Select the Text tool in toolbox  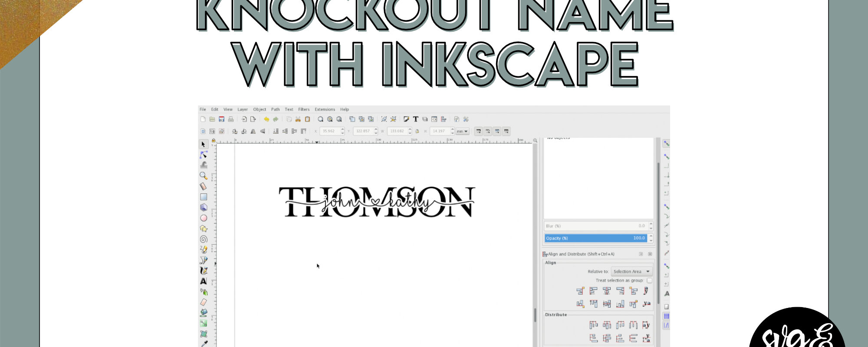[204, 281]
